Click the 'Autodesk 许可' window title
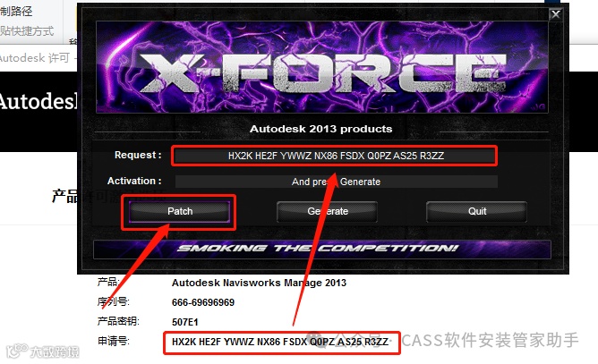598x364 pixels. coord(35,58)
